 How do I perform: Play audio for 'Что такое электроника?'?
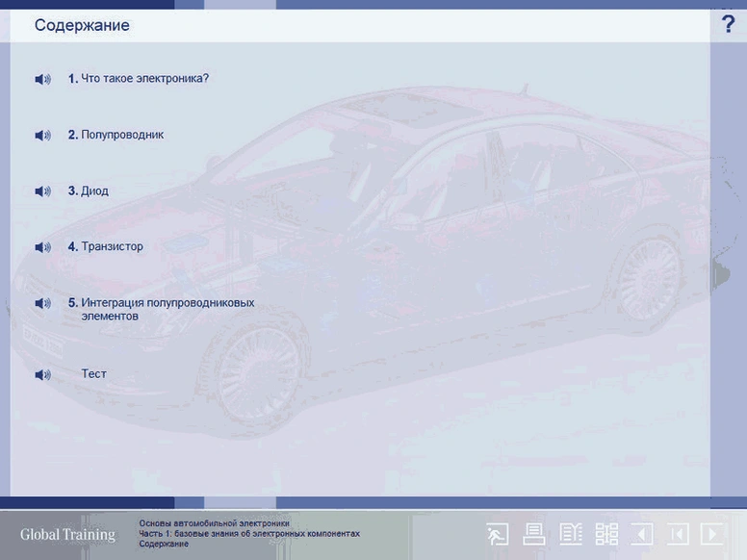pos(42,79)
